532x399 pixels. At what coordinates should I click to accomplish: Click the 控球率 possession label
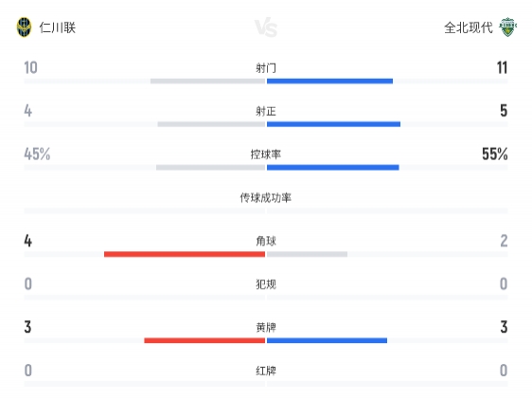266,154
